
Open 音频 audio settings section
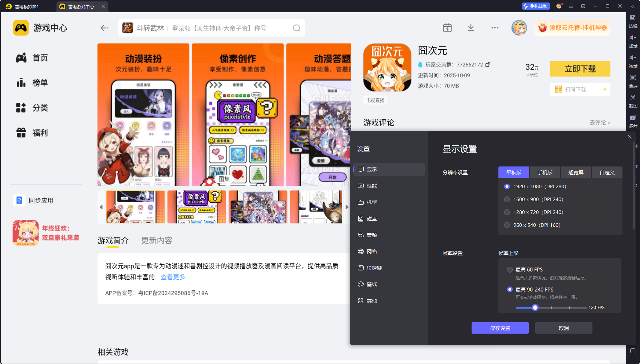(x=389, y=235)
